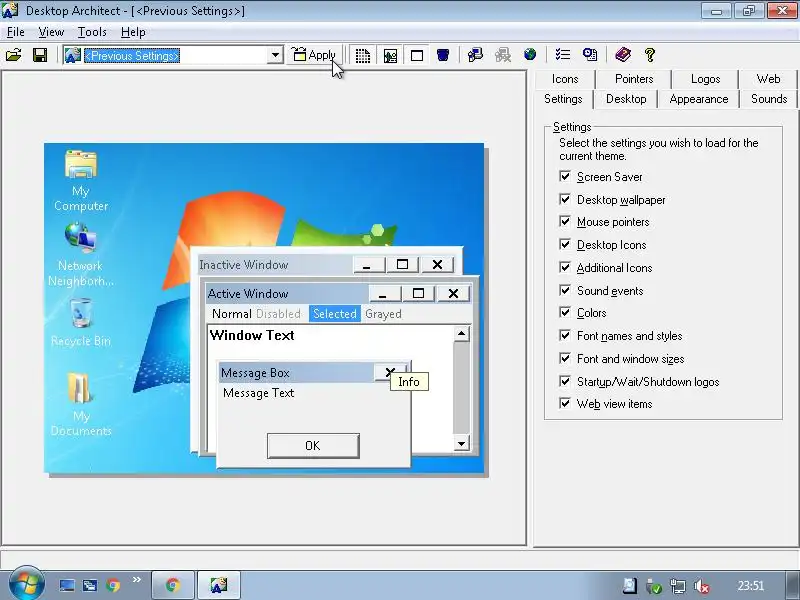Toggle Web view items checkbox
This screenshot has width=800, height=600.
[565, 403]
